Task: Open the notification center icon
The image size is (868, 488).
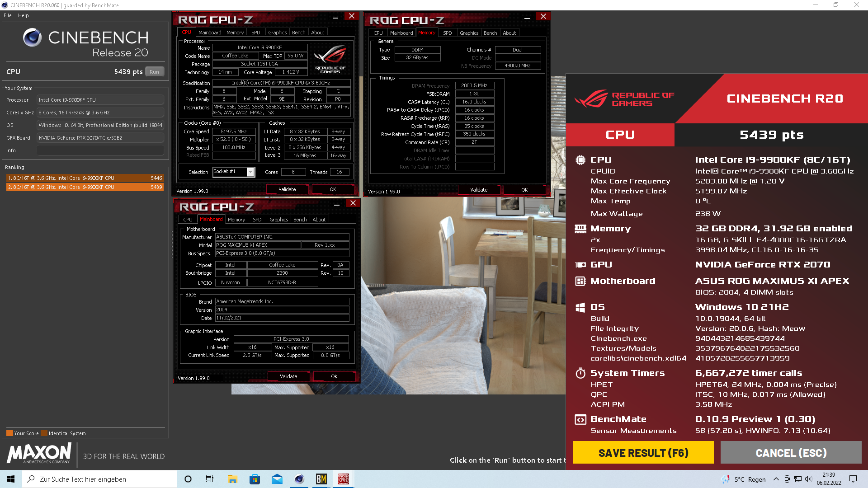Action: click(853, 479)
